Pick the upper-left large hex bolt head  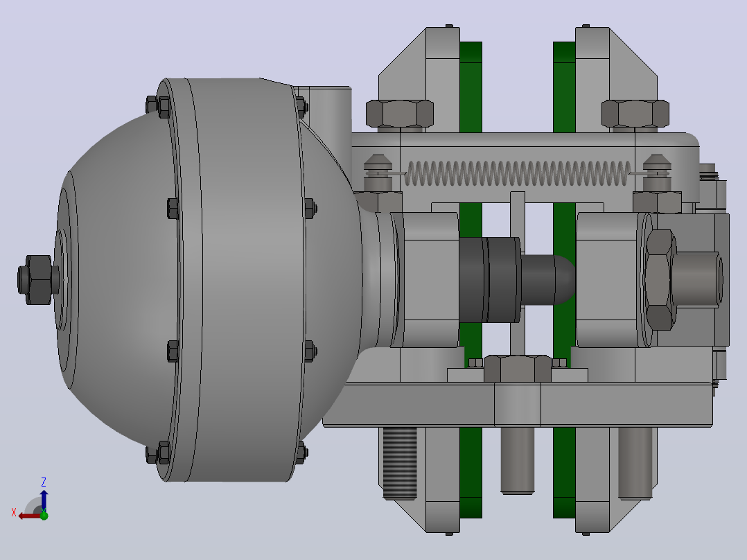coord(400,114)
